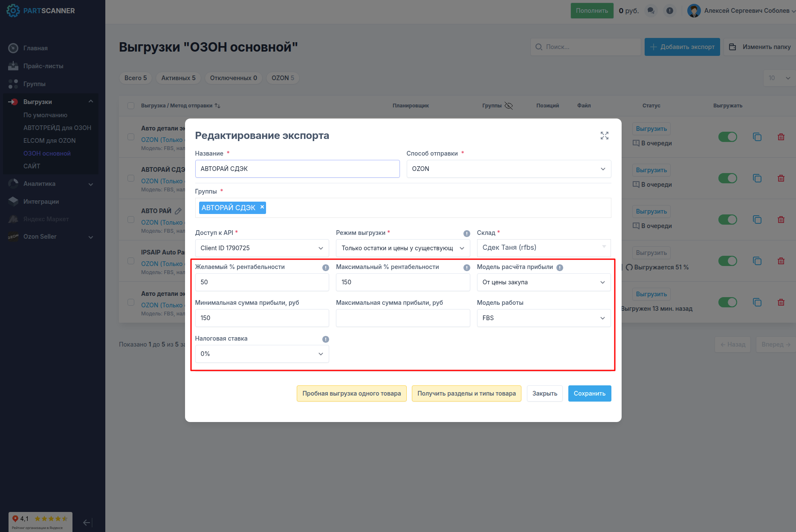
Task: Click the Пополнить balance button
Action: pos(592,11)
